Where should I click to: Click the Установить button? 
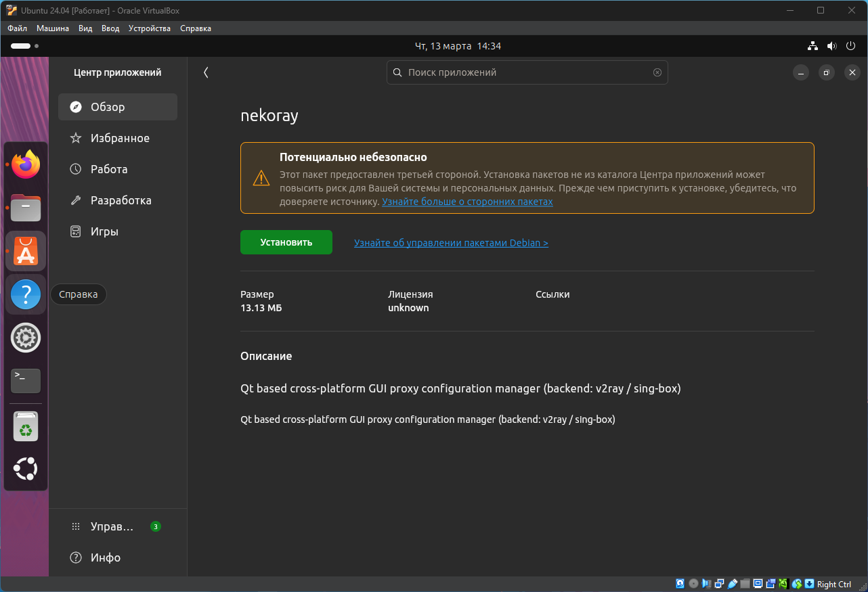(x=286, y=242)
